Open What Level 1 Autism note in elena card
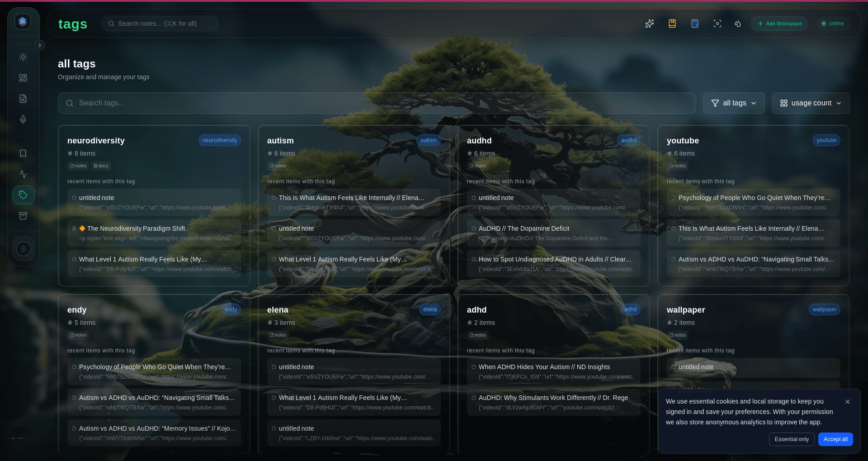The width and height of the screenshot is (868, 461). point(354,402)
